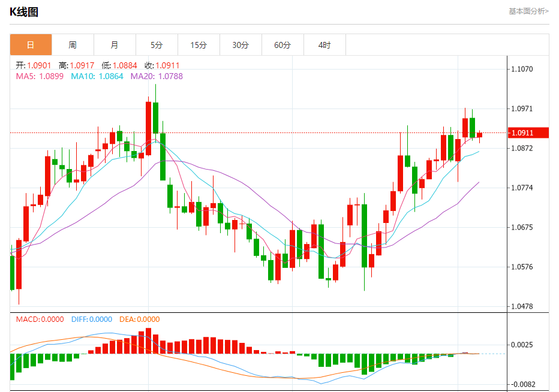Click the MA5: 1.0899 indicator label
The image size is (559, 392).
tap(40, 76)
